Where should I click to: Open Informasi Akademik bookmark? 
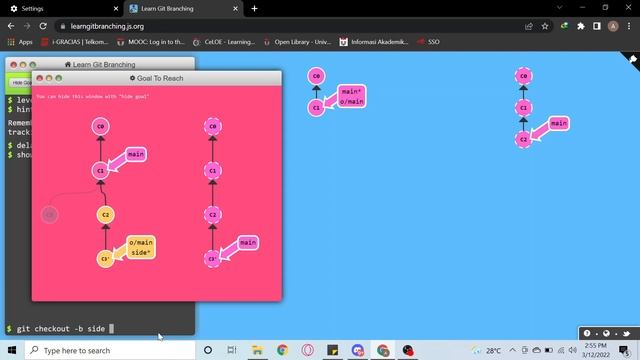[374, 42]
